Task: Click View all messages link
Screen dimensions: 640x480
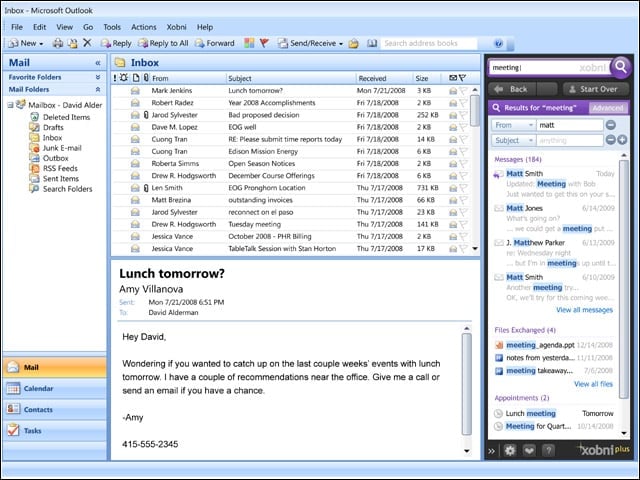Action: [584, 310]
